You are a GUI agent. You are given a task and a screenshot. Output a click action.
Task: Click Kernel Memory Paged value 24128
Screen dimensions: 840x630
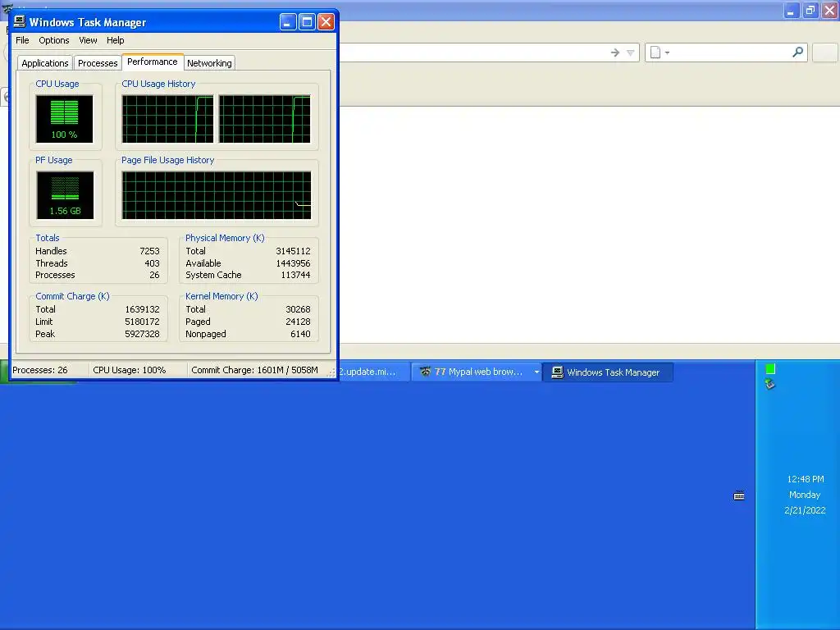298,322
